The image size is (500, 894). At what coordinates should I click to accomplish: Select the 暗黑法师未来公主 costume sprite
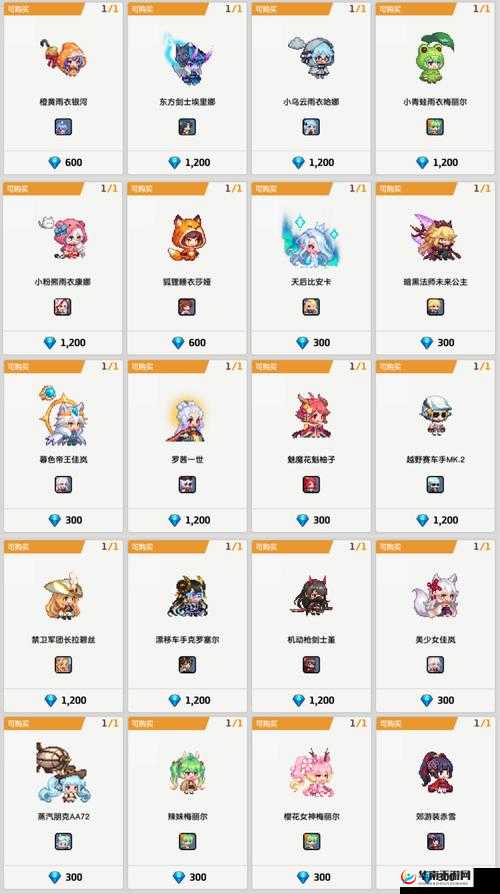pos(435,238)
